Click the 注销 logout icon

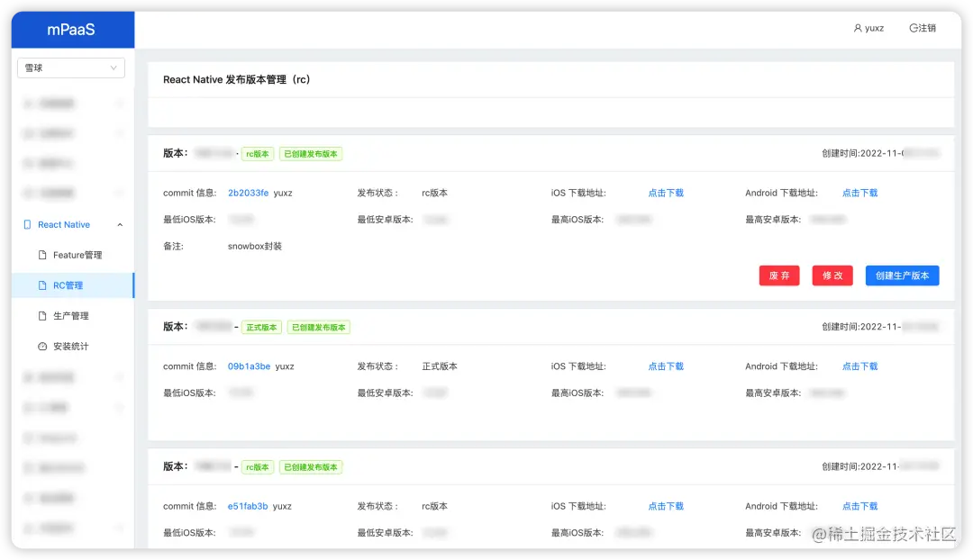[913, 28]
